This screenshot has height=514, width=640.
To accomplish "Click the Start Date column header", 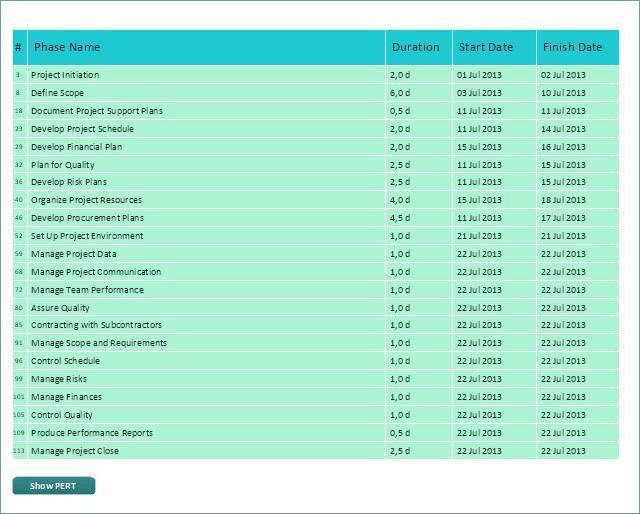I will coord(494,47).
